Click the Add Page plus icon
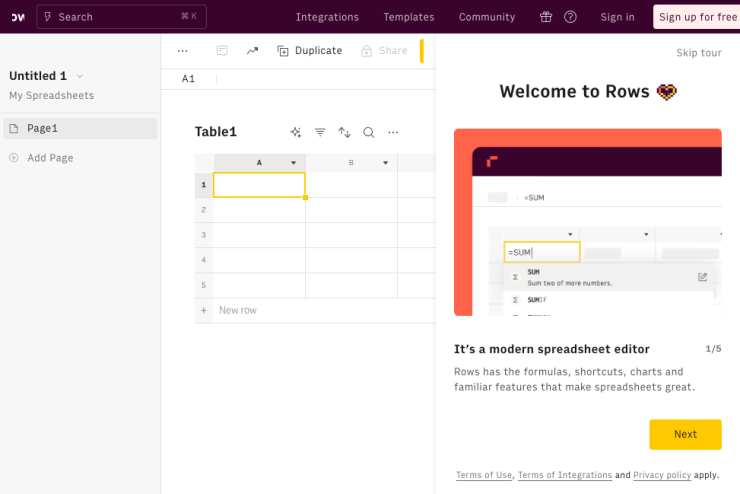Screen dimensions: 740x494 (x=14, y=158)
